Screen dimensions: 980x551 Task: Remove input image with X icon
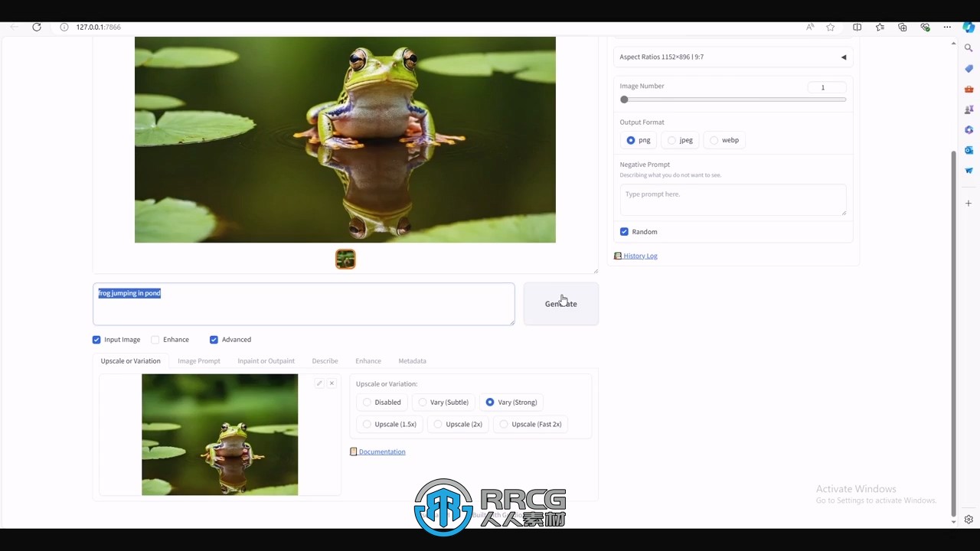(332, 383)
